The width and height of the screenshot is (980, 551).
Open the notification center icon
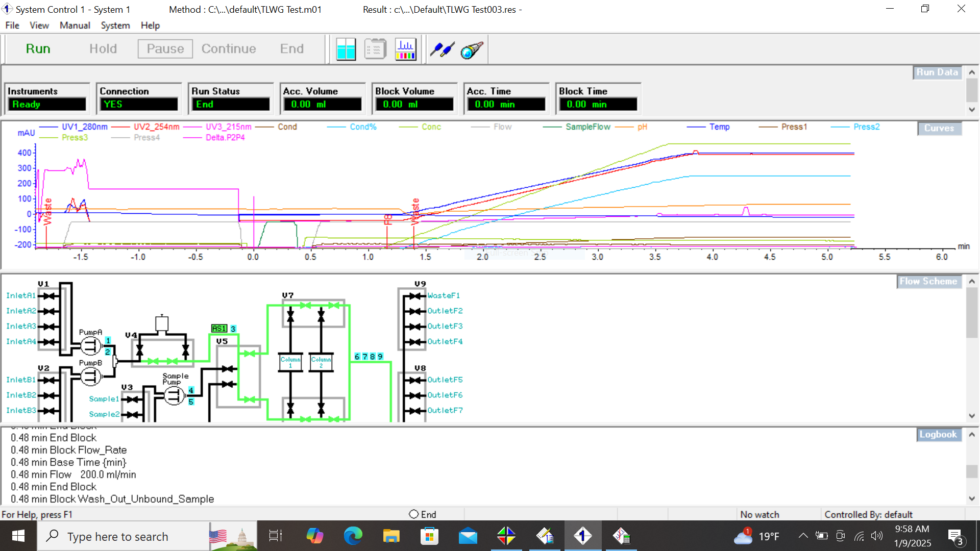[955, 536]
